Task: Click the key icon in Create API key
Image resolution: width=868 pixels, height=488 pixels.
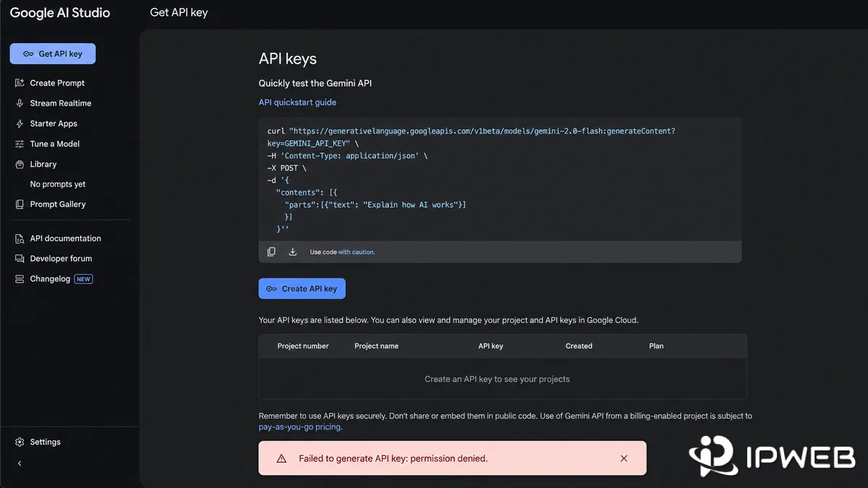Action: pos(271,288)
